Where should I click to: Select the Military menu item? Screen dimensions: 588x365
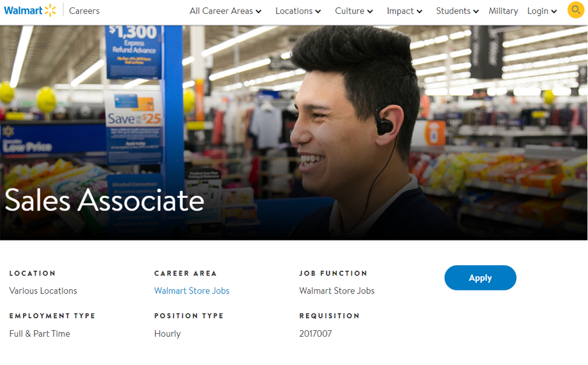pyautogui.click(x=503, y=11)
